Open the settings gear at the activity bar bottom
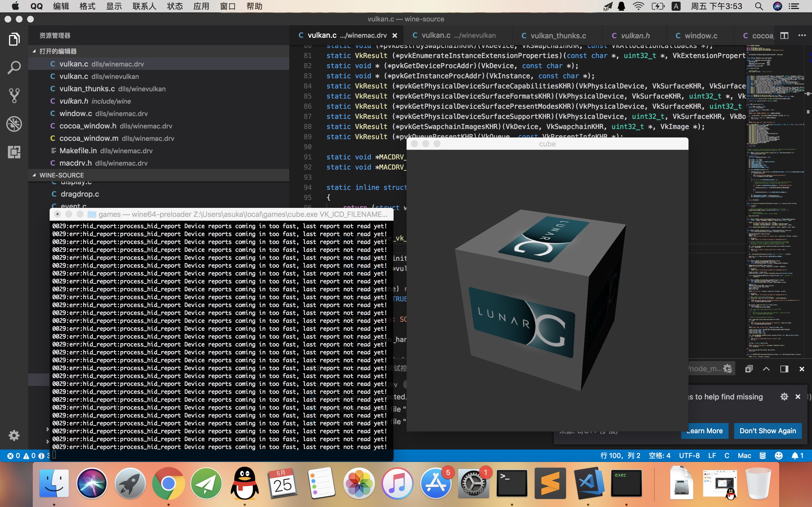 tap(14, 435)
